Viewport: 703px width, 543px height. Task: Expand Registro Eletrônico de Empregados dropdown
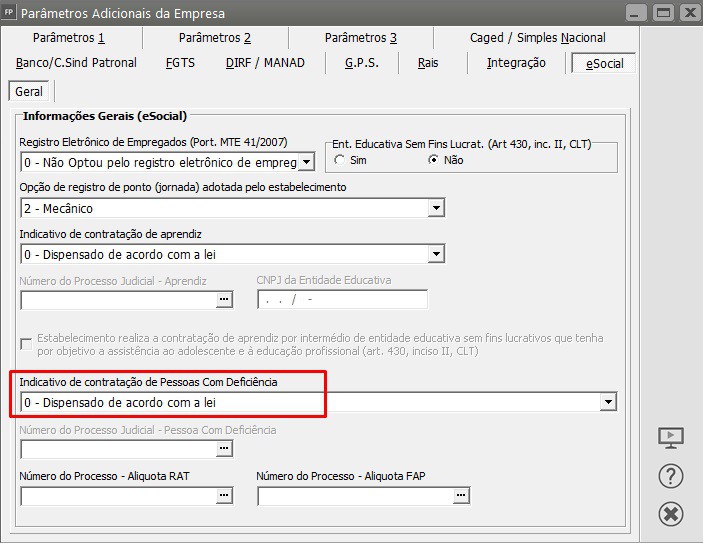coord(306,162)
